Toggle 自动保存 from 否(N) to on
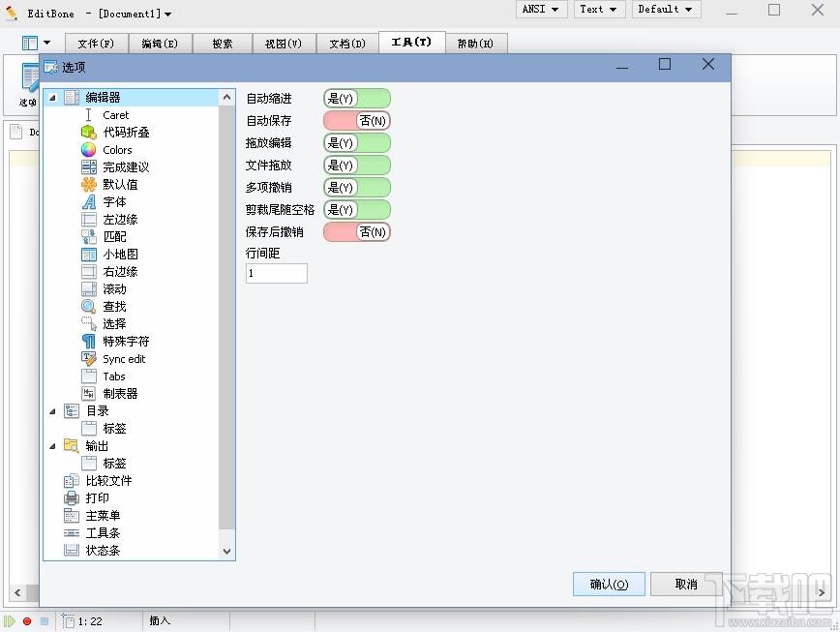Screen dimensions: 840x632 (x=357, y=120)
